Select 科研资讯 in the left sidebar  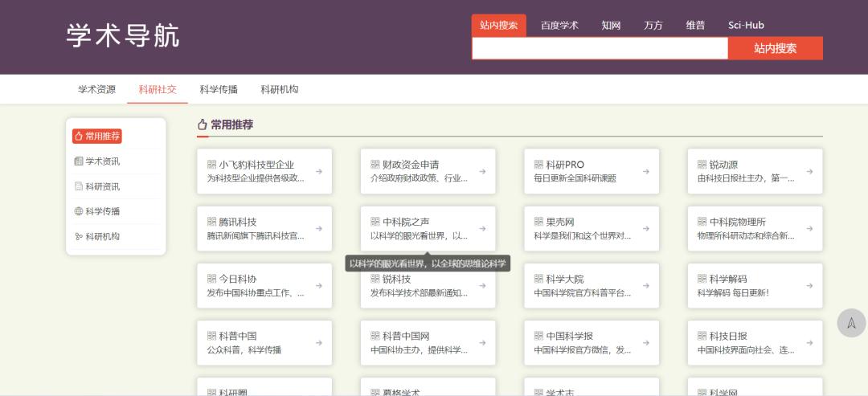97,186
